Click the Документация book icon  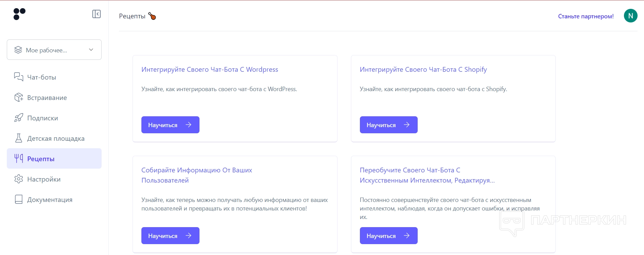[x=19, y=200]
